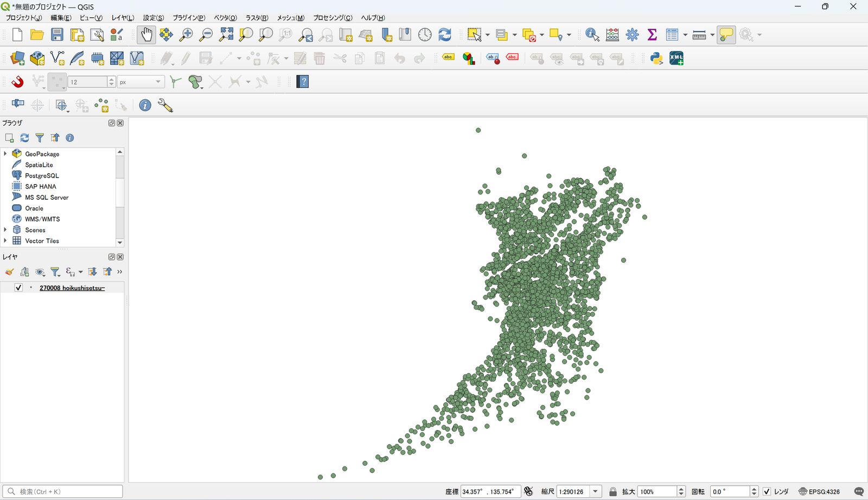
Task: Click the Browser panel scroll down arrow
Action: point(120,243)
